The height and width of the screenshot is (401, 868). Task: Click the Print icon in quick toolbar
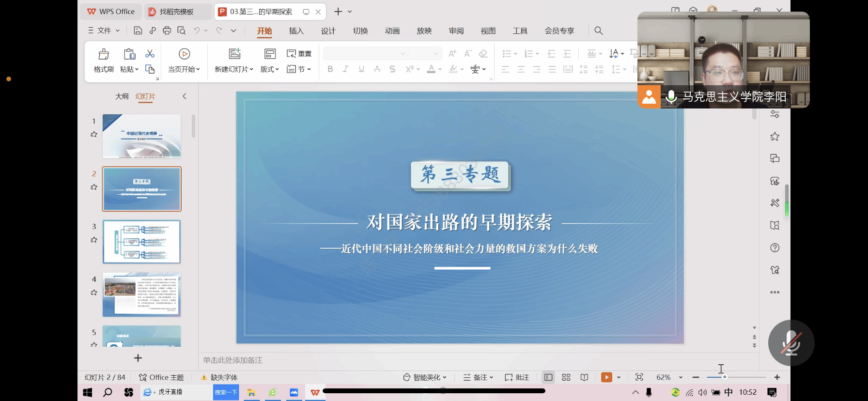coord(167,31)
